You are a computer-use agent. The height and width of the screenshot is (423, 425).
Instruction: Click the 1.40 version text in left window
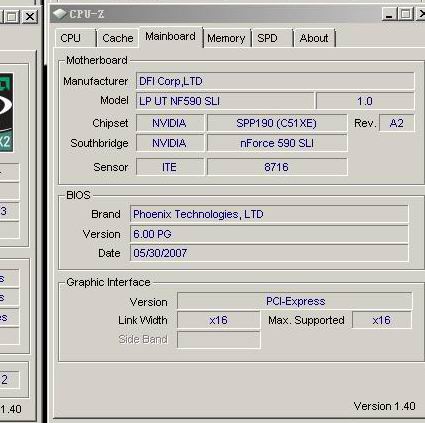[x=11, y=409]
